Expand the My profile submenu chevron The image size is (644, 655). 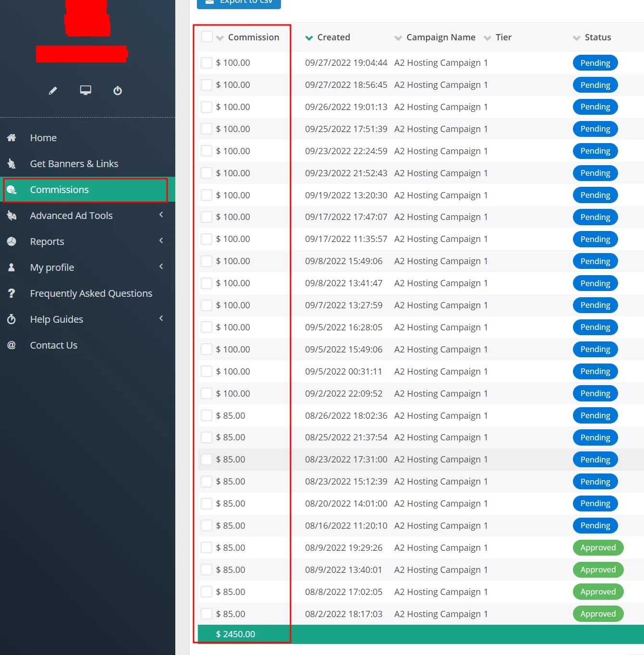tap(161, 267)
